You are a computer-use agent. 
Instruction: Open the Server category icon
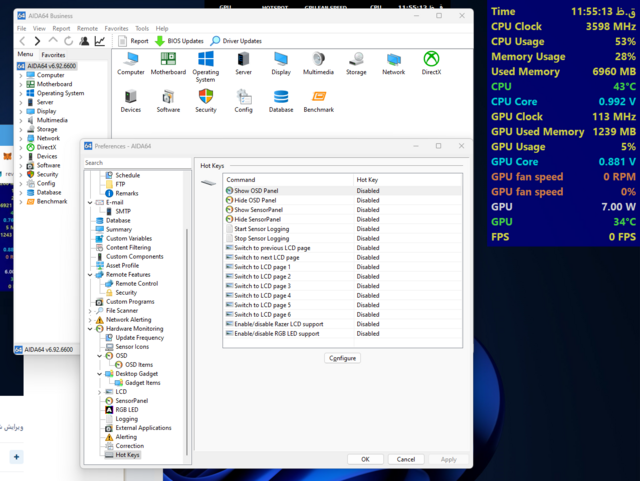(x=243, y=64)
